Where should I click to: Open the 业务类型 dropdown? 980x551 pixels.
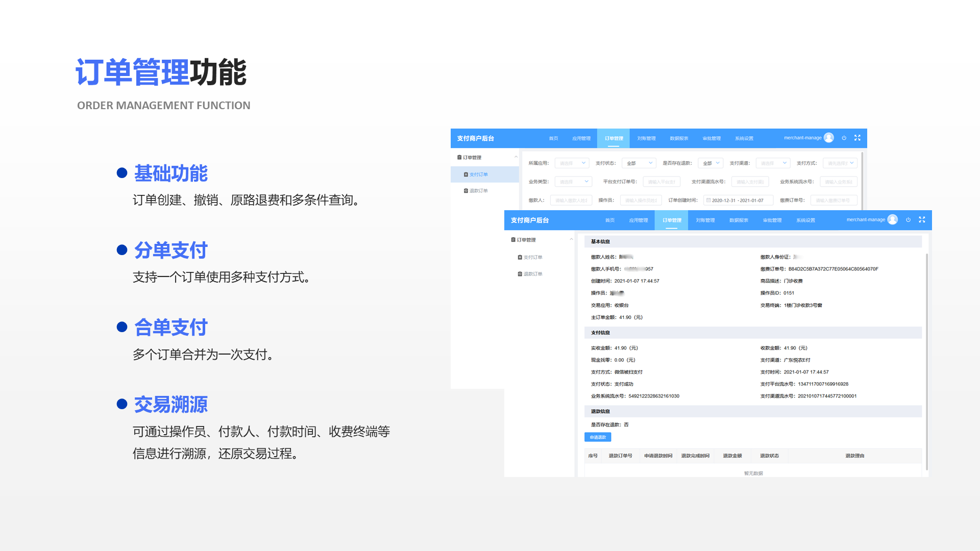click(x=573, y=182)
